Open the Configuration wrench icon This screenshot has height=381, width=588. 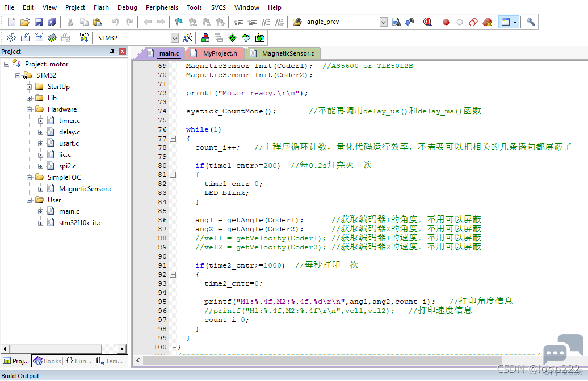coord(530,22)
